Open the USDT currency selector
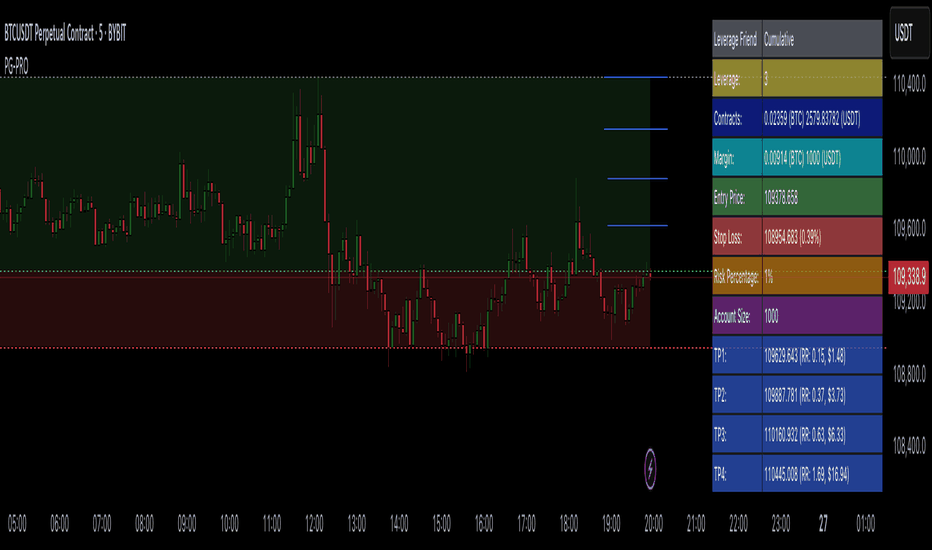 [x=909, y=33]
